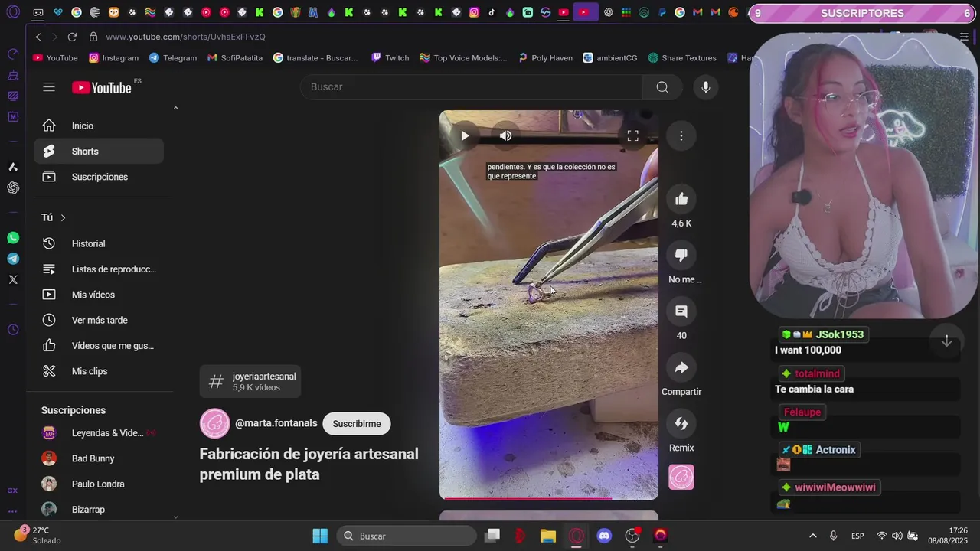
Task: Go to YouTube home via logo
Action: pos(102,87)
